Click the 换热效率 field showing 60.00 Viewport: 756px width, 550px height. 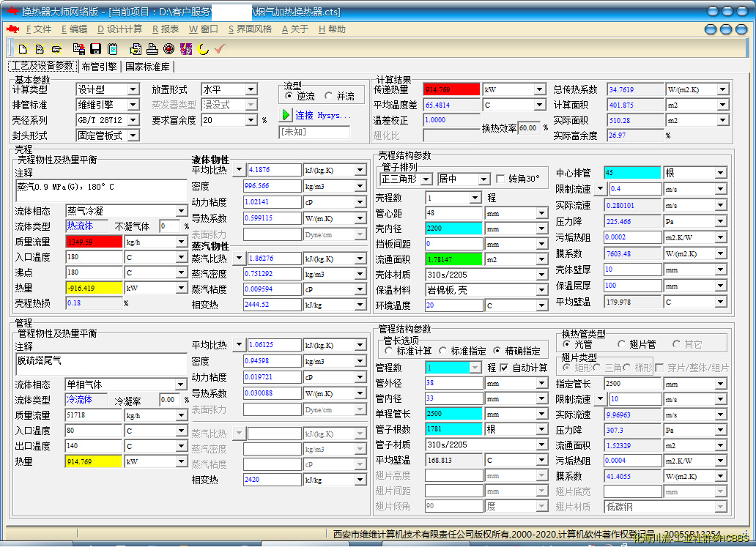point(529,127)
